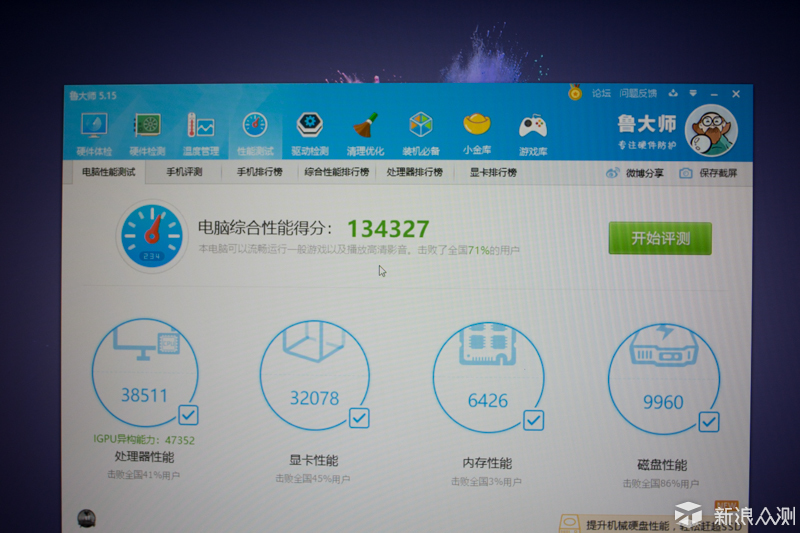Switch to the 综合性能排行榜 tab
This screenshot has height=533, width=800.
pos(337,172)
